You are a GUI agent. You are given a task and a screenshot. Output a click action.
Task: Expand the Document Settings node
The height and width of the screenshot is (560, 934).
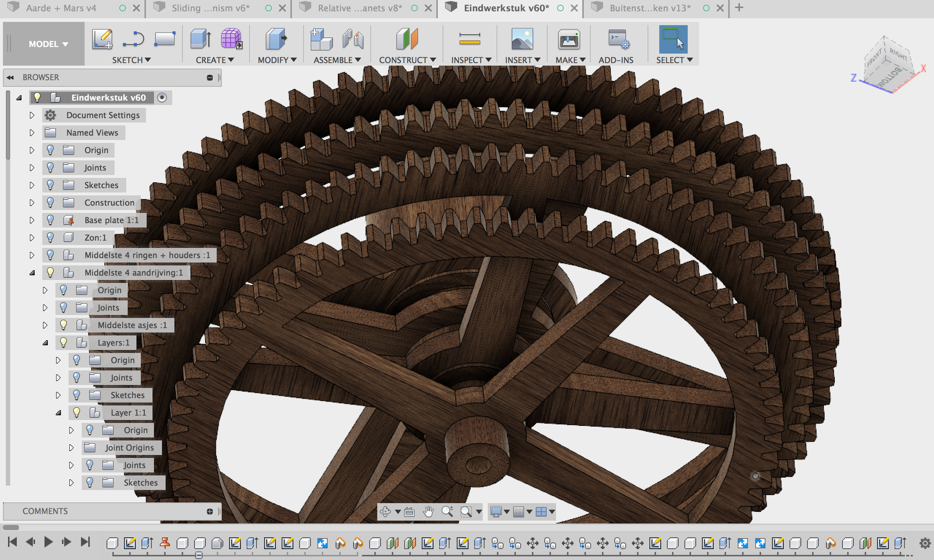(32, 115)
